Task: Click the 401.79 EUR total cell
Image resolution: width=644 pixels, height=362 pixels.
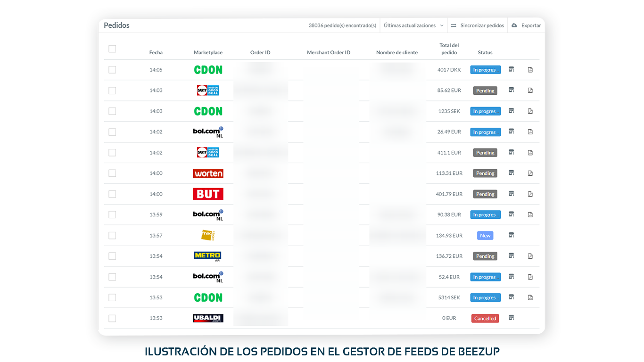Action: click(x=449, y=194)
